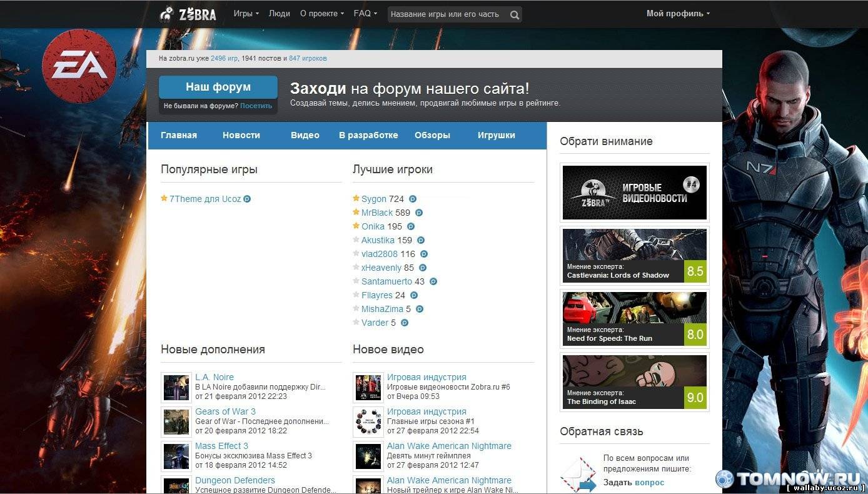Click the gold star beside Sygon

pos(356,198)
